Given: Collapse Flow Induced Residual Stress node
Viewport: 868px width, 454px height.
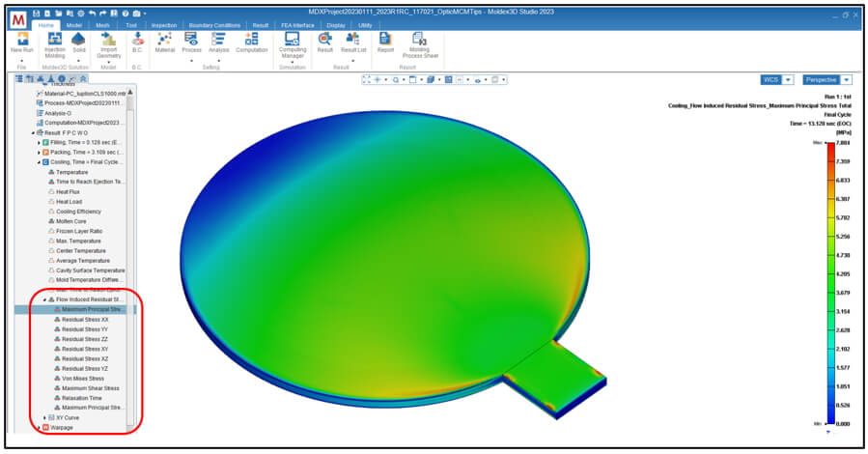Looking at the screenshot, I should (x=45, y=299).
